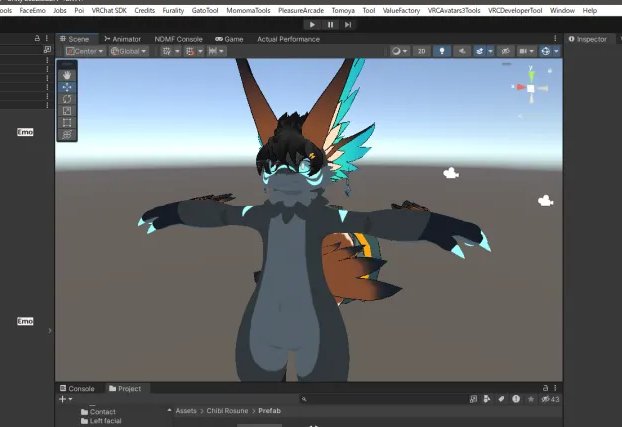Open the MomomaTools menu
The image size is (622, 427).
point(248,10)
